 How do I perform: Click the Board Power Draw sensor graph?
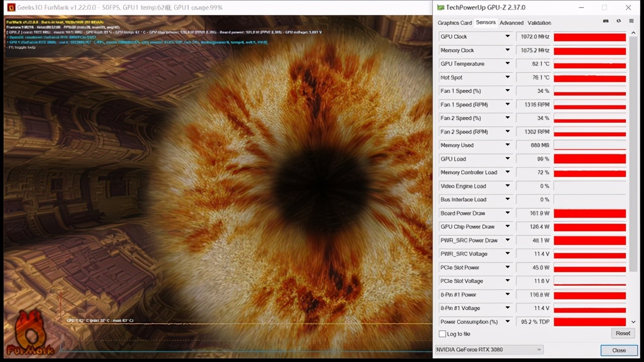tap(590, 213)
